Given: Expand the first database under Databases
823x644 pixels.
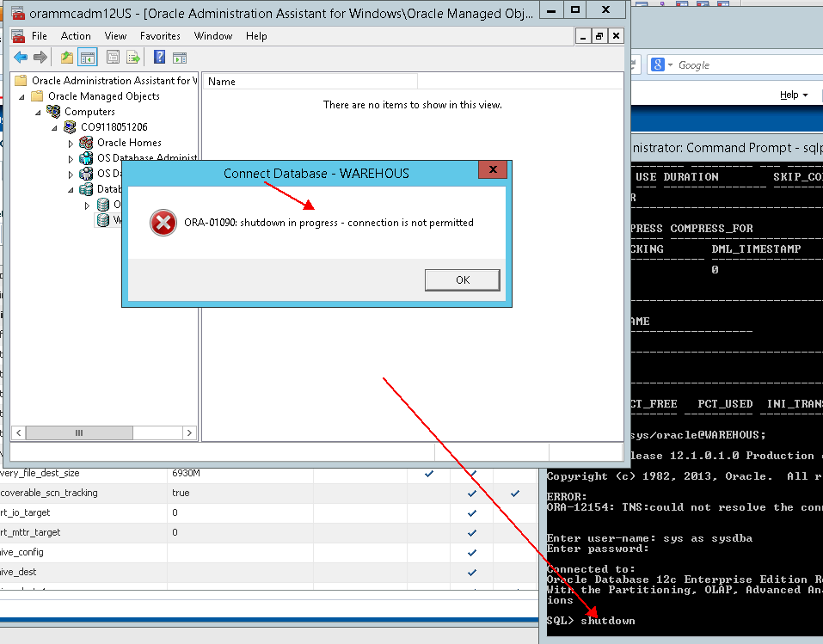Looking at the screenshot, I should click(x=87, y=205).
